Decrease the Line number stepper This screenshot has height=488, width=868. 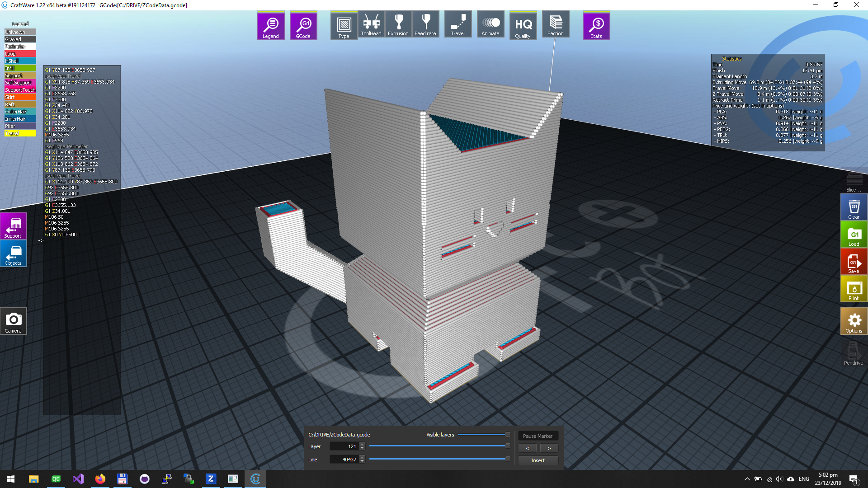pyautogui.click(x=362, y=461)
